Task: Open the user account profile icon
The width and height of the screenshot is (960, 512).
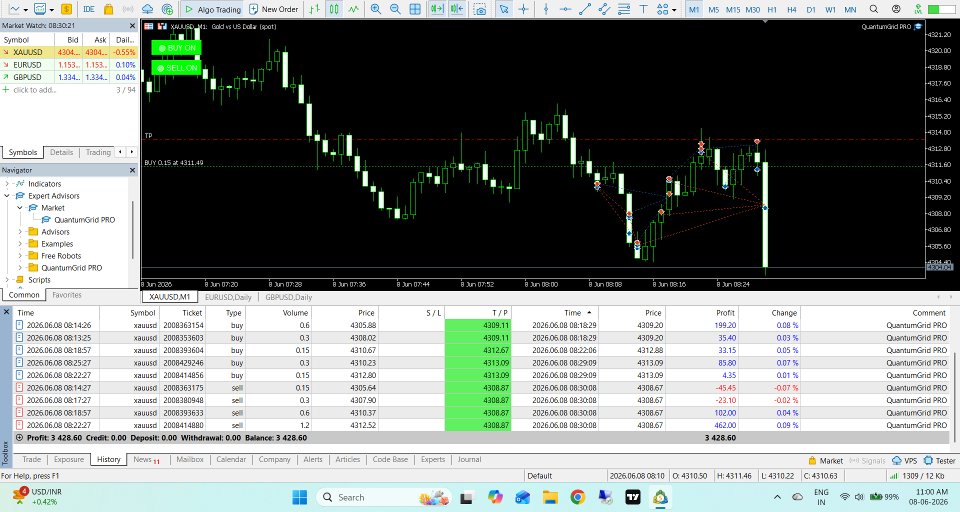Action: (x=896, y=9)
